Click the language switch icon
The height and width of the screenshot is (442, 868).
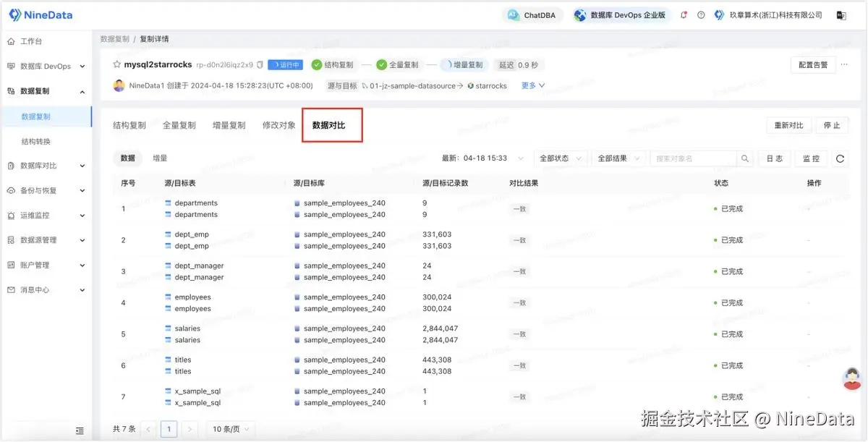pos(841,14)
